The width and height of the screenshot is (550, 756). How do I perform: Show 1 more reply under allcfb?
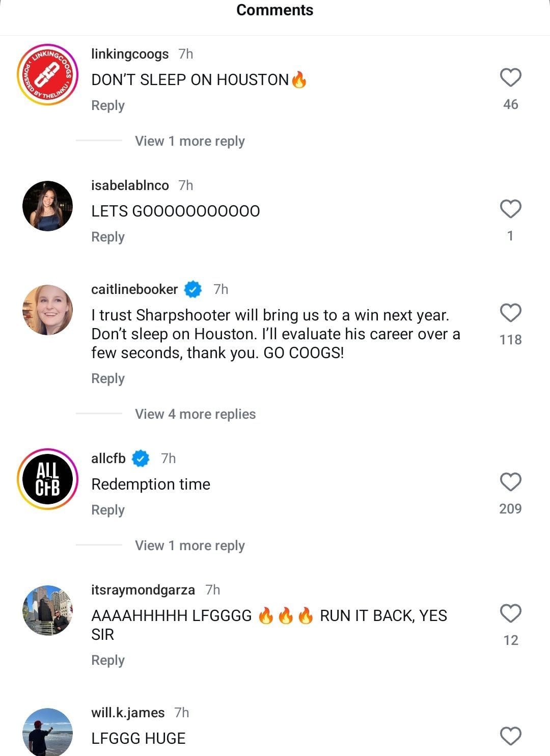[189, 546]
